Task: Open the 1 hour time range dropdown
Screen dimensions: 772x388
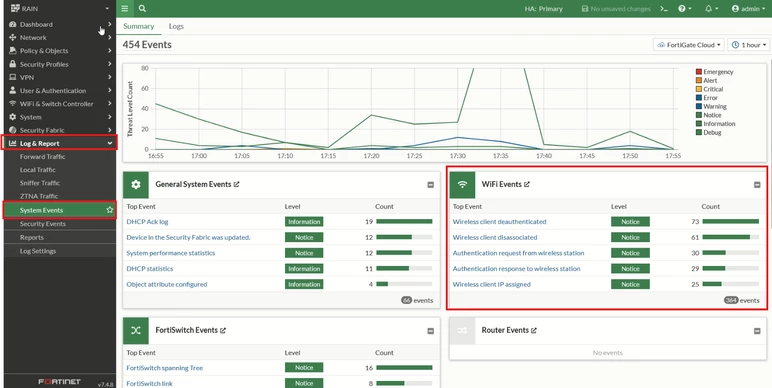Action: 748,45
